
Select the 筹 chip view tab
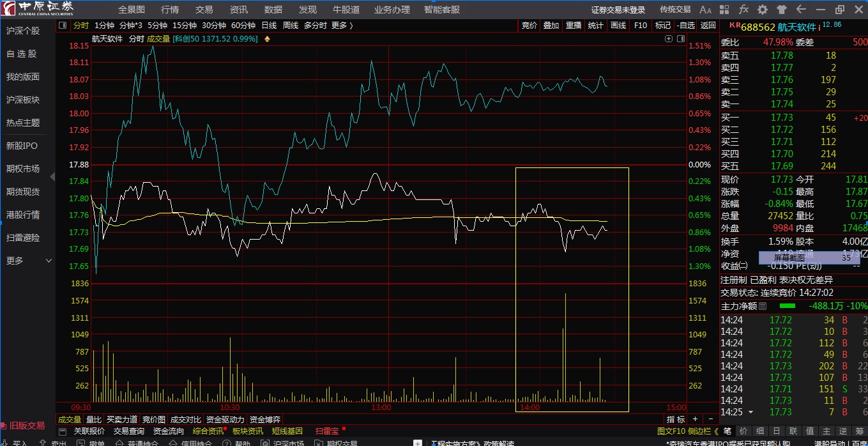tap(858, 431)
